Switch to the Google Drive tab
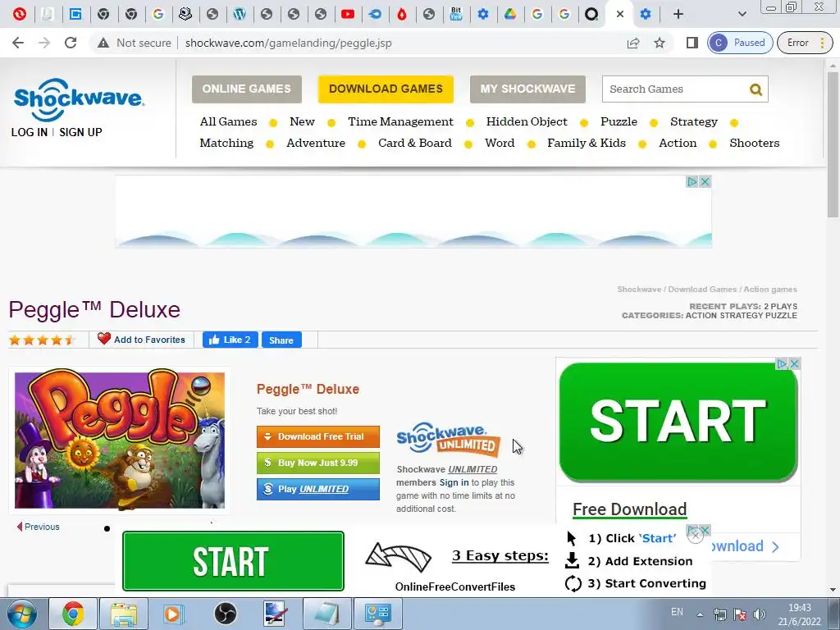 510,14
